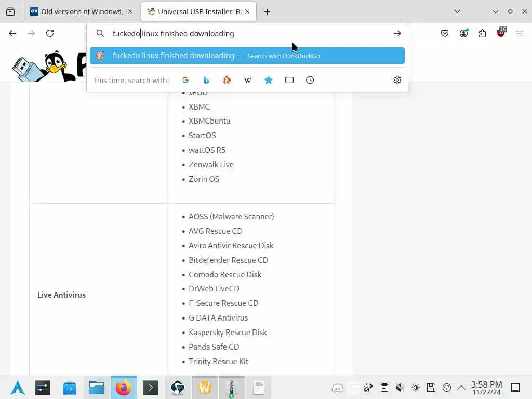Open the Arch application launcher
The height and width of the screenshot is (399, 532).
tap(18, 388)
